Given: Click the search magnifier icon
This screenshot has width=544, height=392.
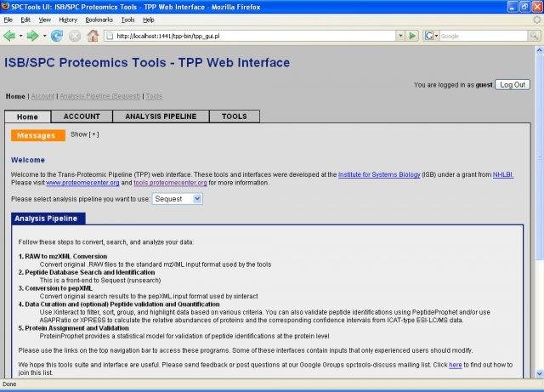Looking at the screenshot, I should coord(532,36).
